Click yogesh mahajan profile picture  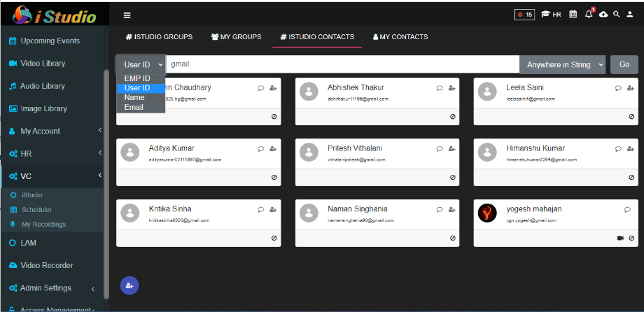487,213
